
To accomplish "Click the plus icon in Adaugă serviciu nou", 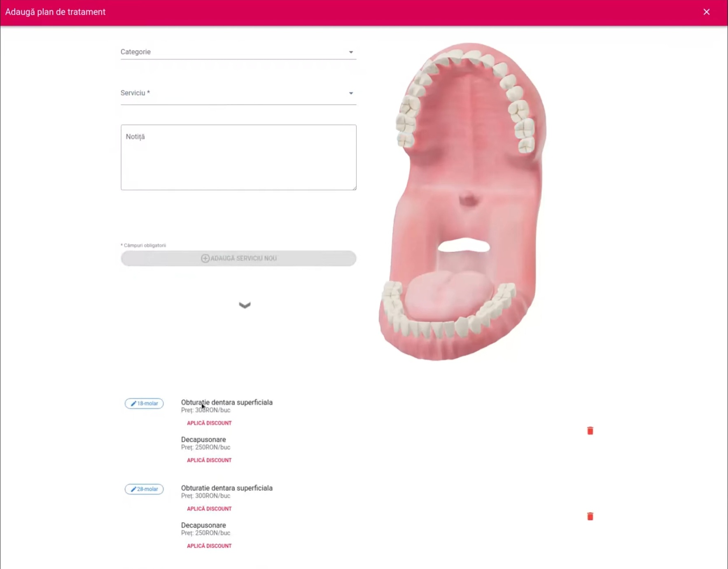I will pyautogui.click(x=205, y=258).
